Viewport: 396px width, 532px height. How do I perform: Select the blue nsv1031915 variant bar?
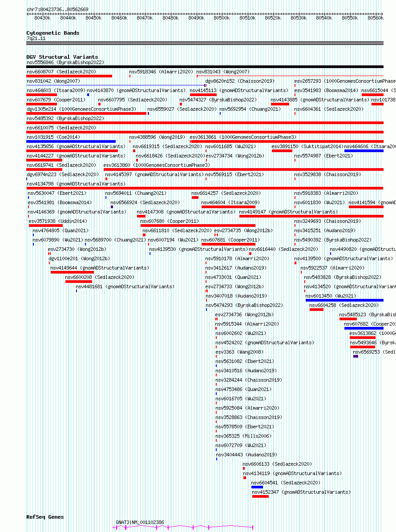71,141
